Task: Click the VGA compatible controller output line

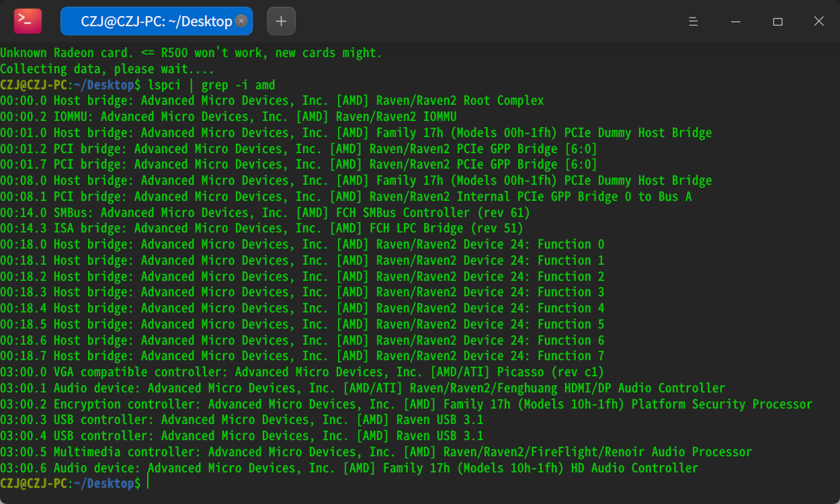Action: click(302, 372)
